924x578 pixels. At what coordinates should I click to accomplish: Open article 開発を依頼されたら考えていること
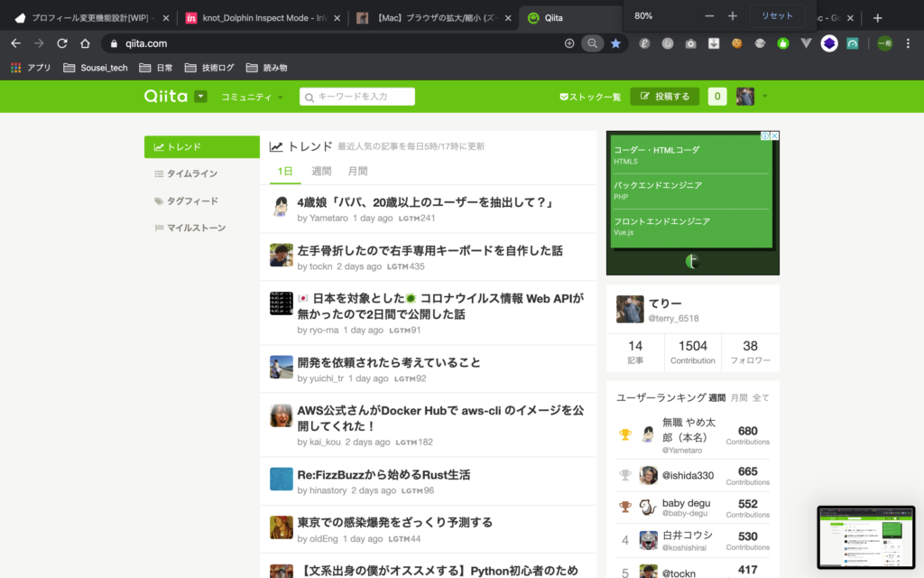(389, 363)
